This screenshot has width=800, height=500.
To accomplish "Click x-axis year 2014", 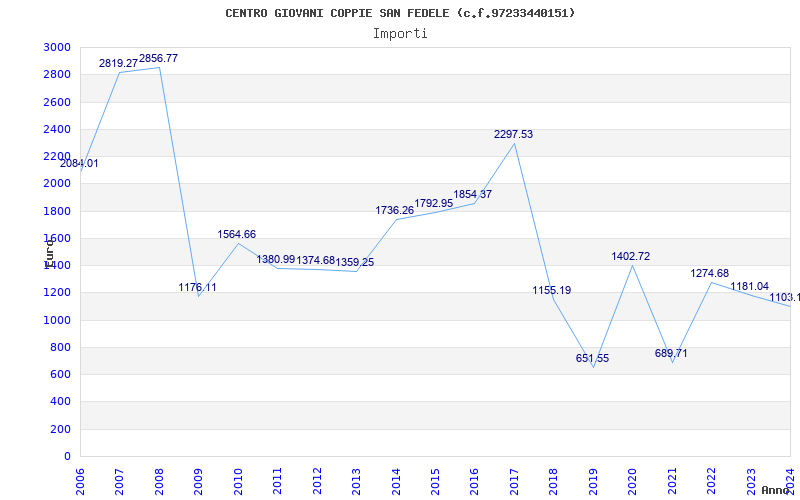I will [396, 482].
